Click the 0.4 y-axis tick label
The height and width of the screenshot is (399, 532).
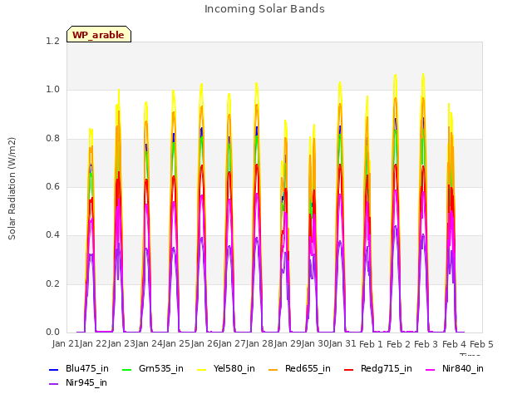52,234
